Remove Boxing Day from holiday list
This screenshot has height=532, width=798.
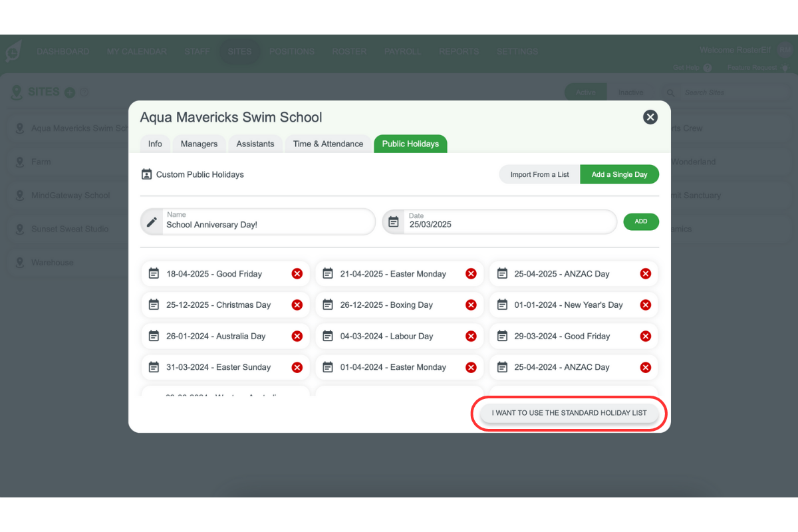[471, 305]
